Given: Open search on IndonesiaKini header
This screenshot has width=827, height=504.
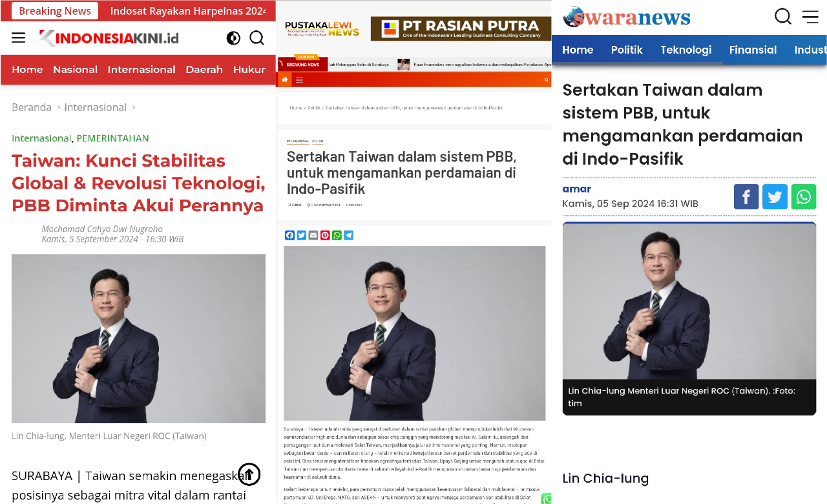Looking at the screenshot, I should tap(256, 38).
